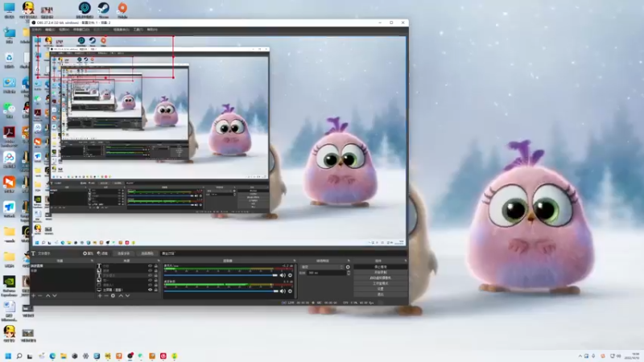The height and width of the screenshot is (362, 644).
Task: Open the File menu in OBS
Action: click(x=36, y=30)
